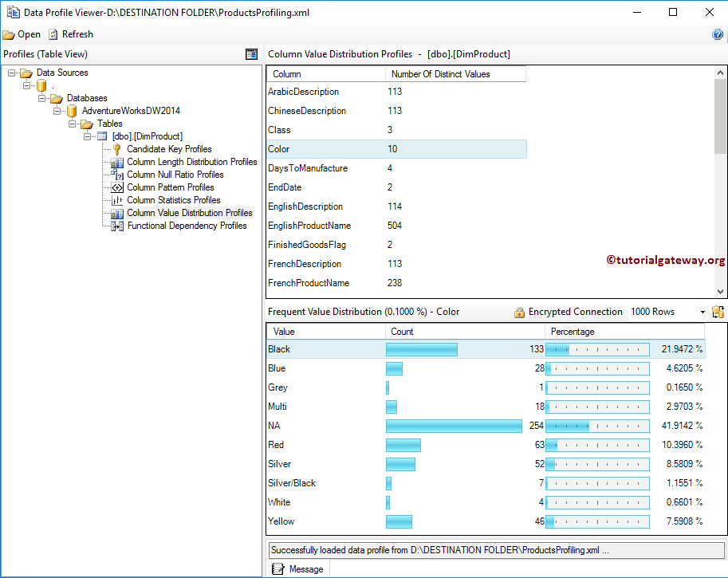Collapse the Data Sources tree node
728x578 pixels.
[x=12, y=73]
